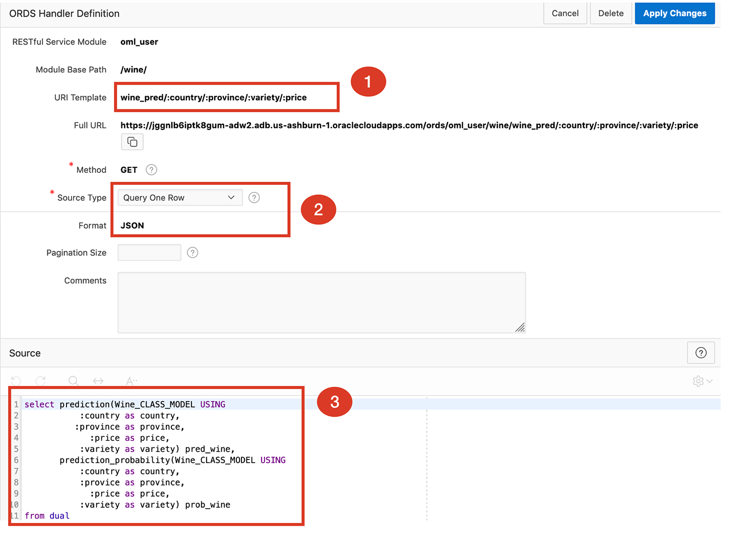
Task: Cancel the handler edits
Action: (565, 13)
